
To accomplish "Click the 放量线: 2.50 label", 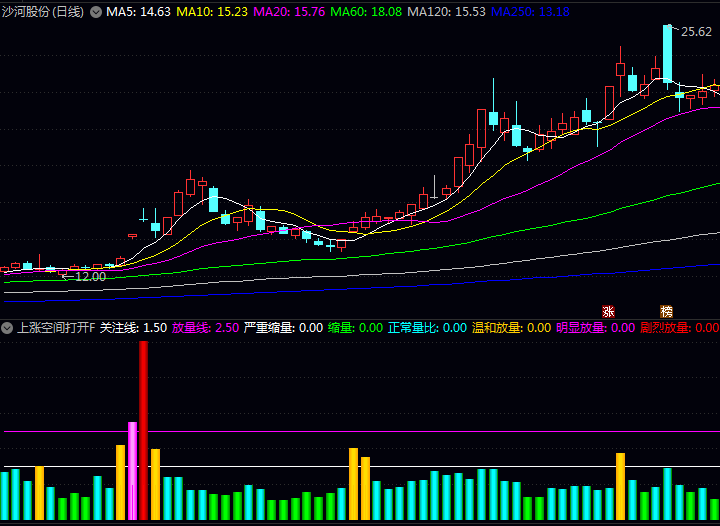I will coord(205,328).
